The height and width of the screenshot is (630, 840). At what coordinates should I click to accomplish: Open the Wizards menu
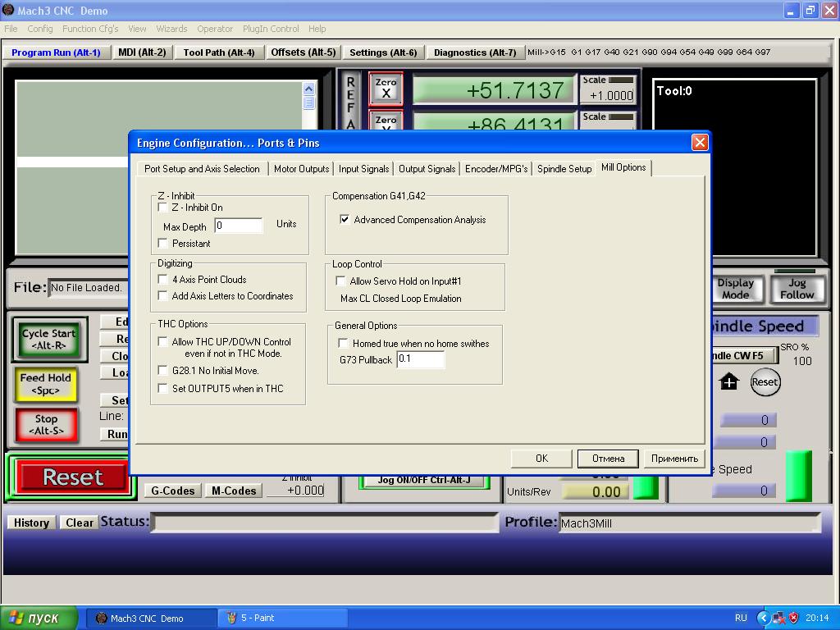171,29
